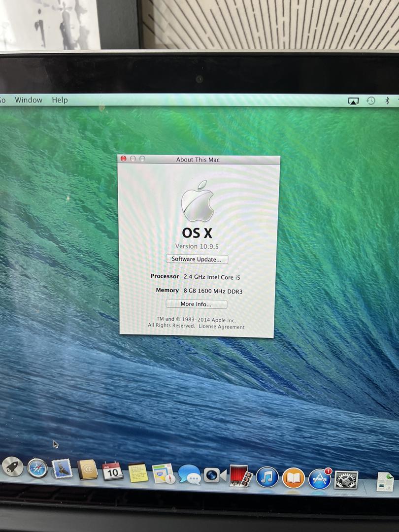The height and width of the screenshot is (532, 399).
Task: Open System Preferences gear icon
Action: coord(346,480)
